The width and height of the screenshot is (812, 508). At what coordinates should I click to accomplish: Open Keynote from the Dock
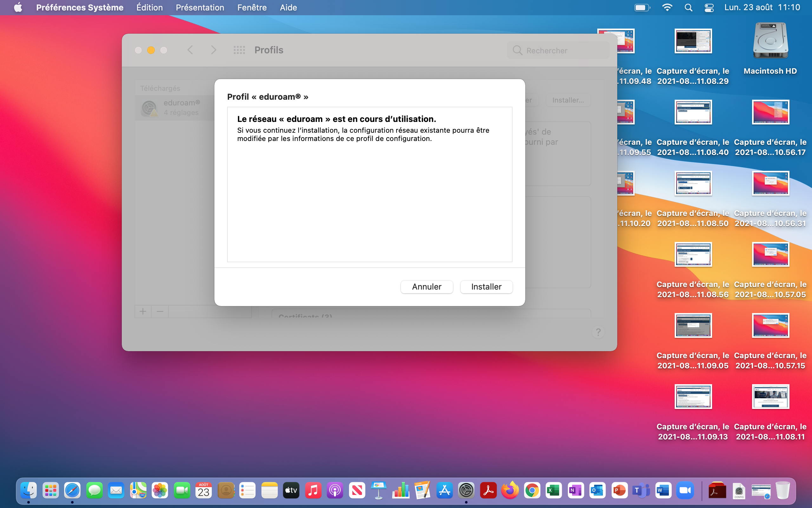379,491
